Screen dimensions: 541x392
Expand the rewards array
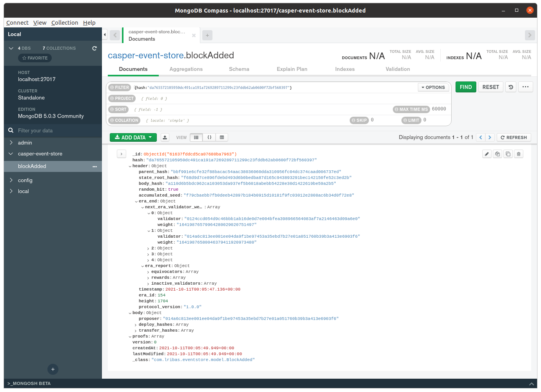(148, 278)
